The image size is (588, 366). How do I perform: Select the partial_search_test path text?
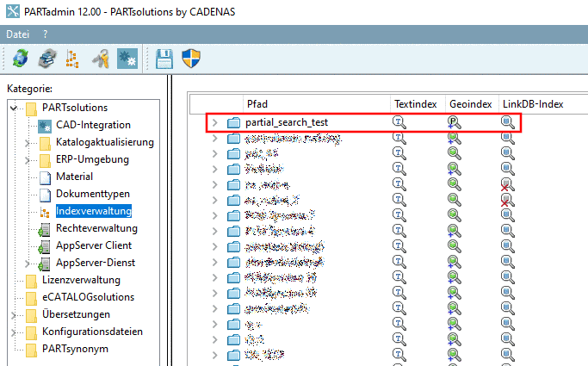[x=287, y=122]
